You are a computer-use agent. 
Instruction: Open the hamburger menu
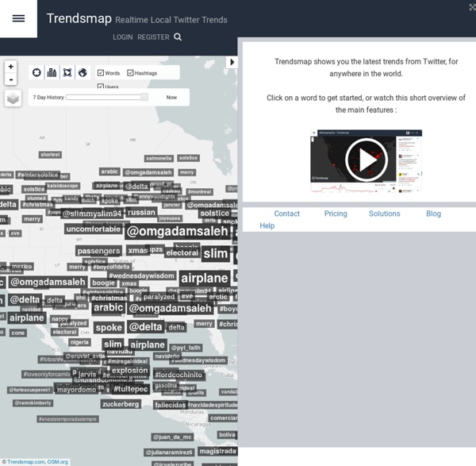pos(18,18)
